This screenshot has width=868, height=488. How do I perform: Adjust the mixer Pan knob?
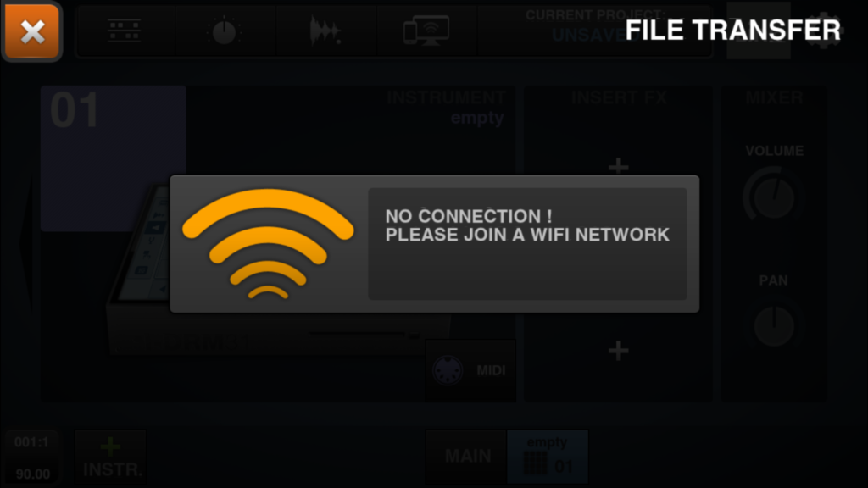774,326
